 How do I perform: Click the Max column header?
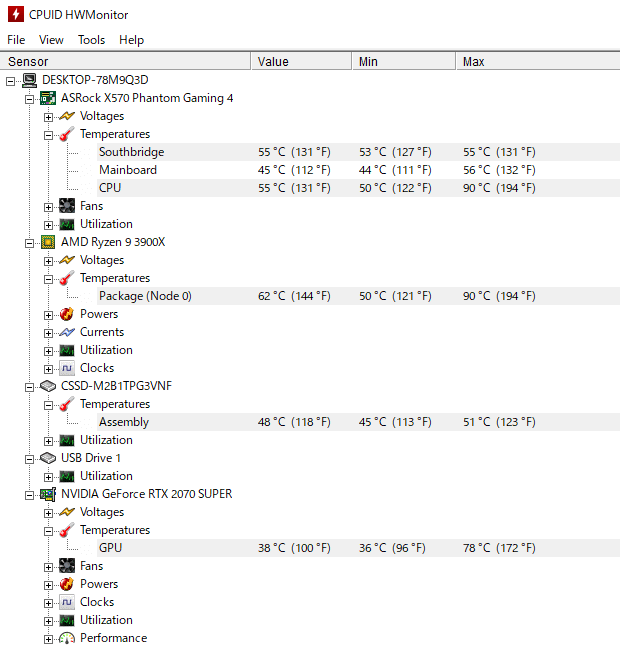pyautogui.click(x=538, y=61)
